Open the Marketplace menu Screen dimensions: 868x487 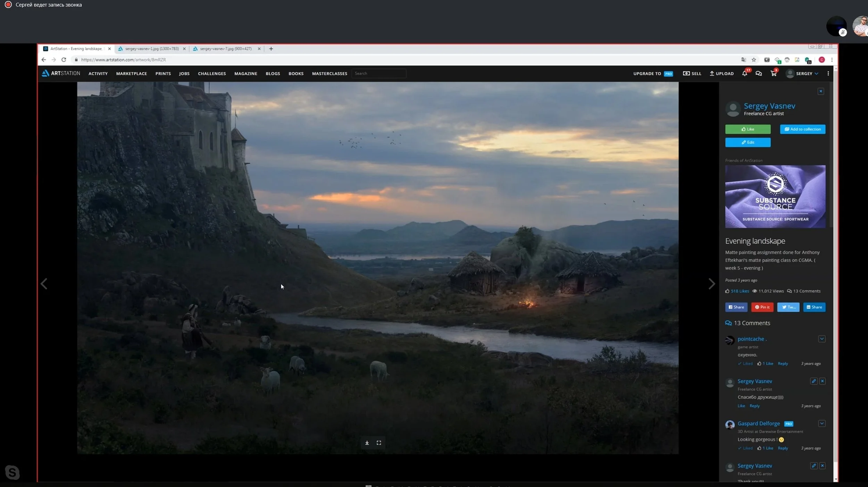[x=132, y=74]
